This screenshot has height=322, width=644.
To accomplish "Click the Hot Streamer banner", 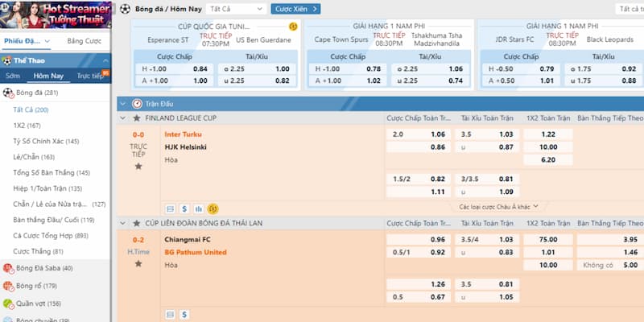I will (56, 14).
